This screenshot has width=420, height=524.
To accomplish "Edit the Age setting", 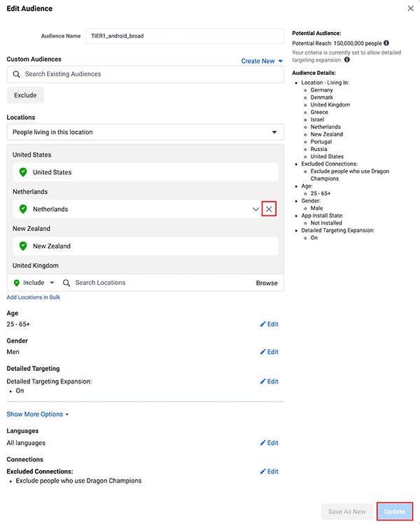I will tap(269, 325).
